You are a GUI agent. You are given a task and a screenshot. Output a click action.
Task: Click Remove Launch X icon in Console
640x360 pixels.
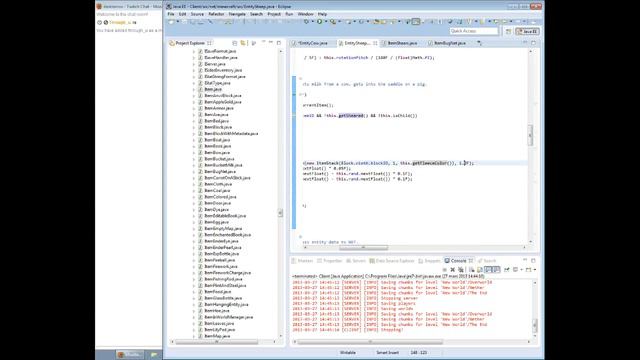(452, 270)
